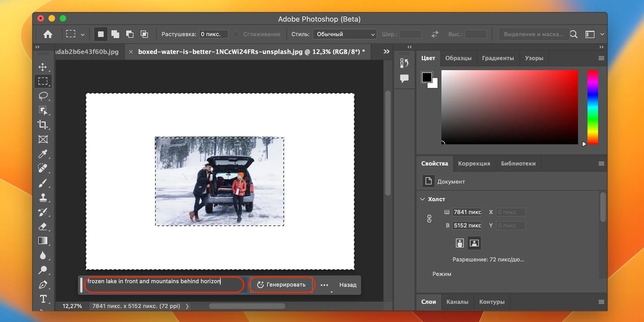Image resolution: width=644 pixels, height=322 pixels.
Task: Select the Gradient tool
Action: 43,241
